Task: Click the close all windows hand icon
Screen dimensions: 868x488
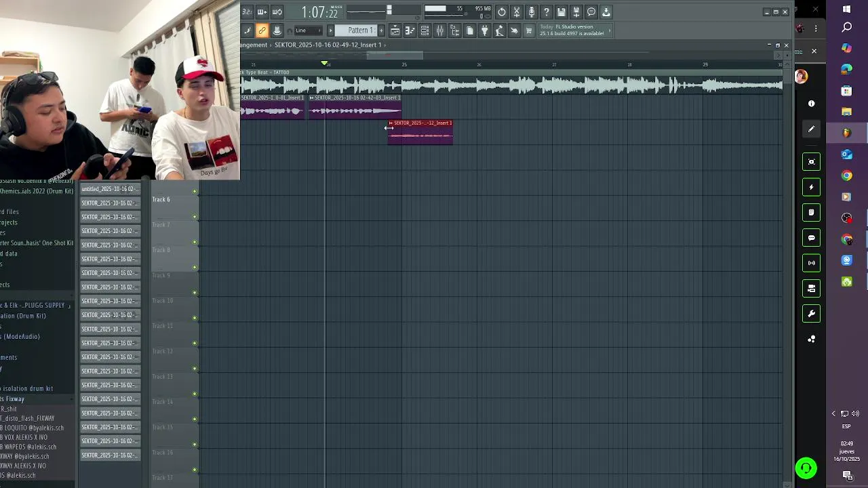Action: click(513, 30)
